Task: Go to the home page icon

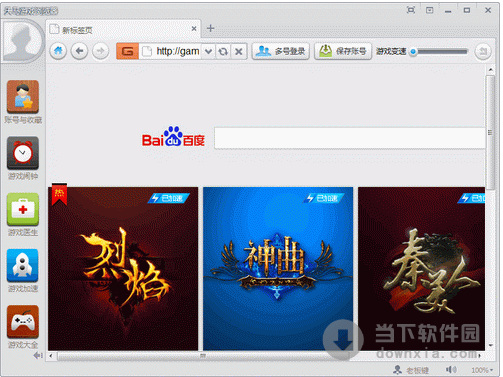Action: coord(58,51)
